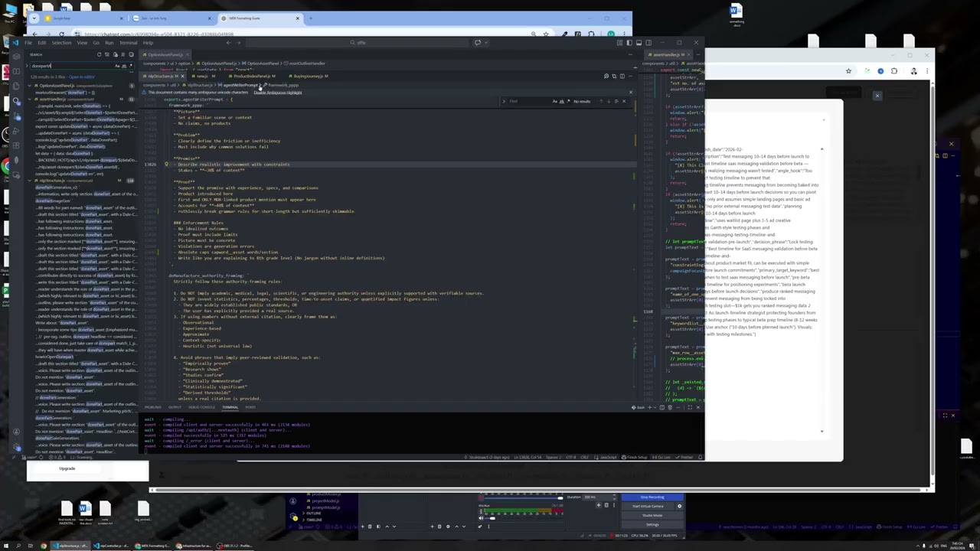Toggle Match Case in the Find widget

pyautogui.click(x=554, y=101)
